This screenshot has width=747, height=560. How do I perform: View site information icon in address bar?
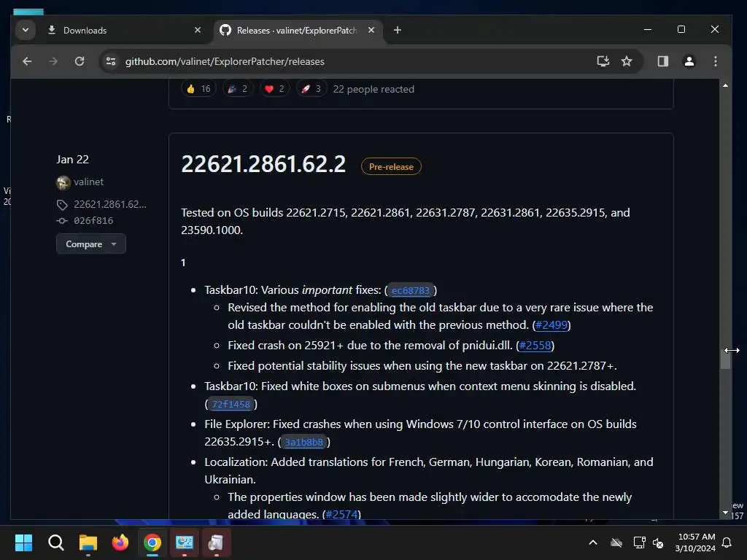111,61
